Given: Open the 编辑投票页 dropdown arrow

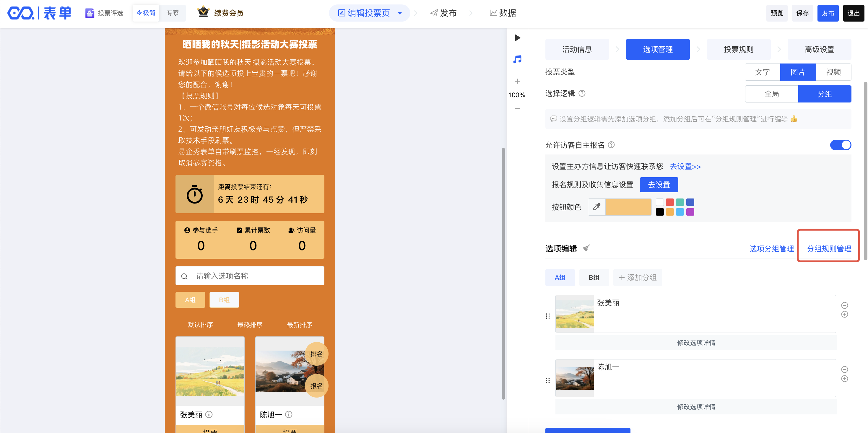Looking at the screenshot, I should coord(400,13).
